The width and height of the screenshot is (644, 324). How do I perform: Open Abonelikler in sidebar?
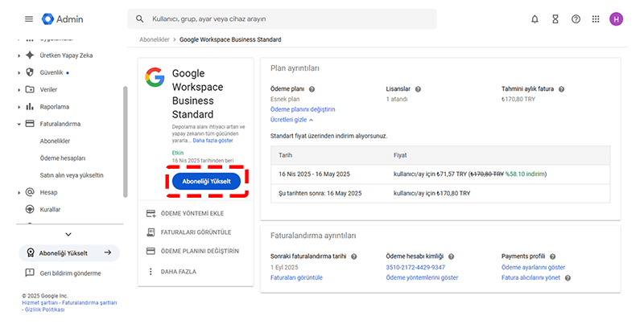pyautogui.click(x=55, y=141)
